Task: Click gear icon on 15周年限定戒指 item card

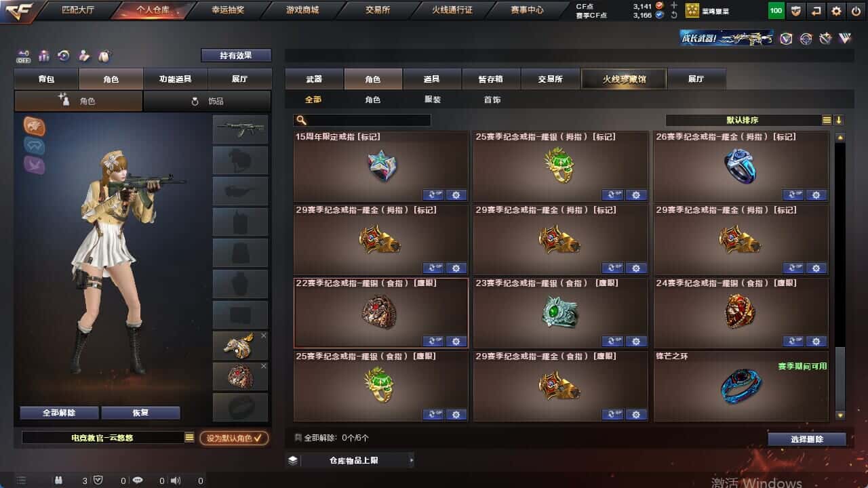Action: tap(456, 195)
